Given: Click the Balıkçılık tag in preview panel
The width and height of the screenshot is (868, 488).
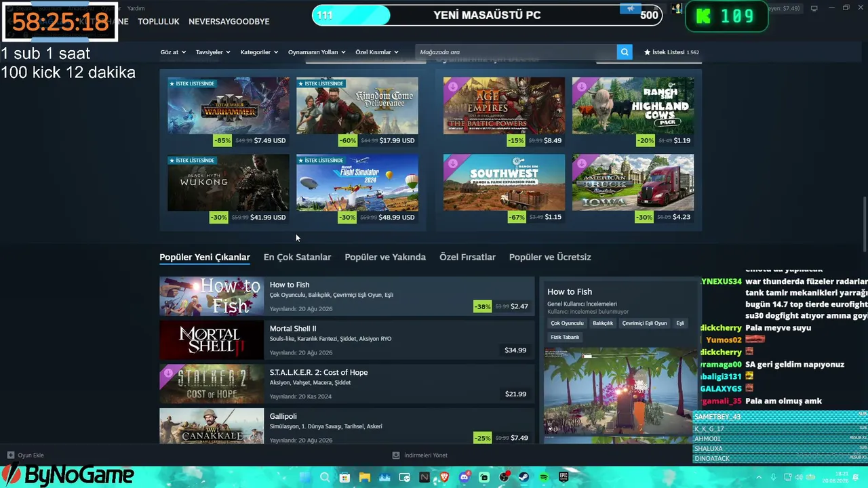Looking at the screenshot, I should [x=603, y=323].
